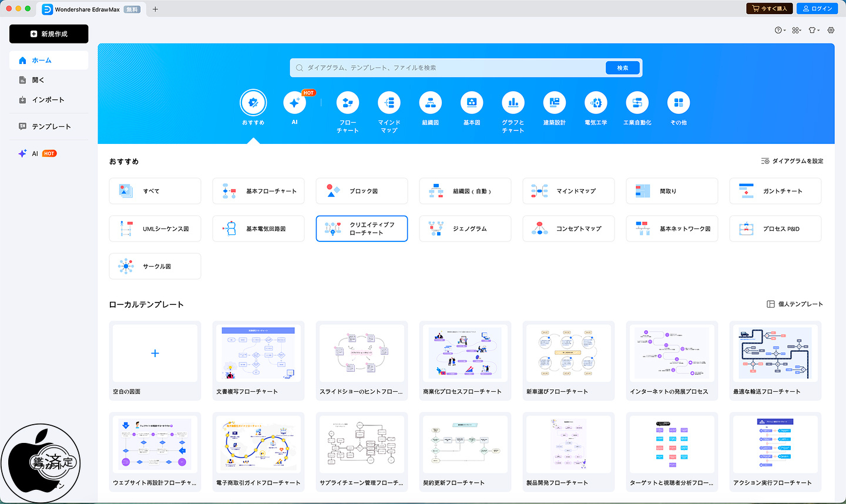Image resolution: width=846 pixels, height=504 pixels.
Task: Expand the theme shirt-icon dropdown
Action: pos(813,30)
